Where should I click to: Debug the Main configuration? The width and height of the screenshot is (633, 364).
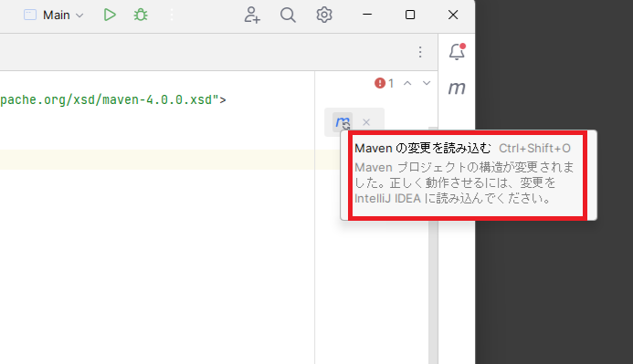pyautogui.click(x=141, y=15)
